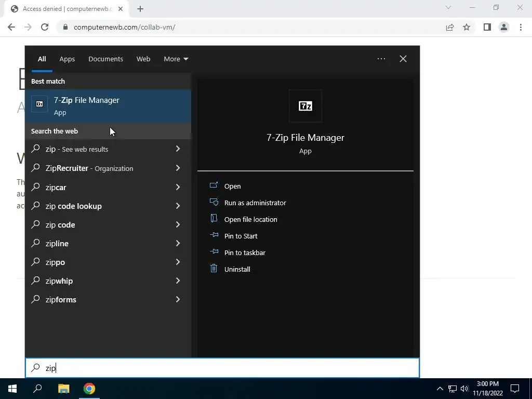Click the Open action icon
532x399 pixels.
[x=214, y=185]
